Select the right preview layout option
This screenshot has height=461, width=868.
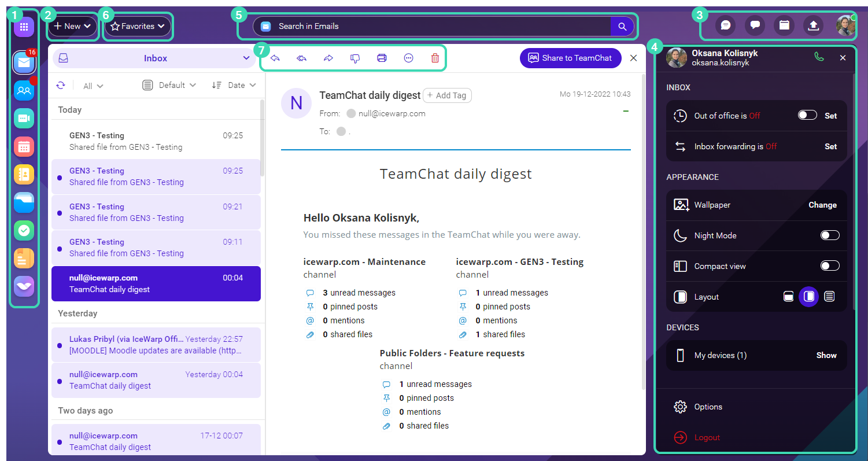coord(809,297)
